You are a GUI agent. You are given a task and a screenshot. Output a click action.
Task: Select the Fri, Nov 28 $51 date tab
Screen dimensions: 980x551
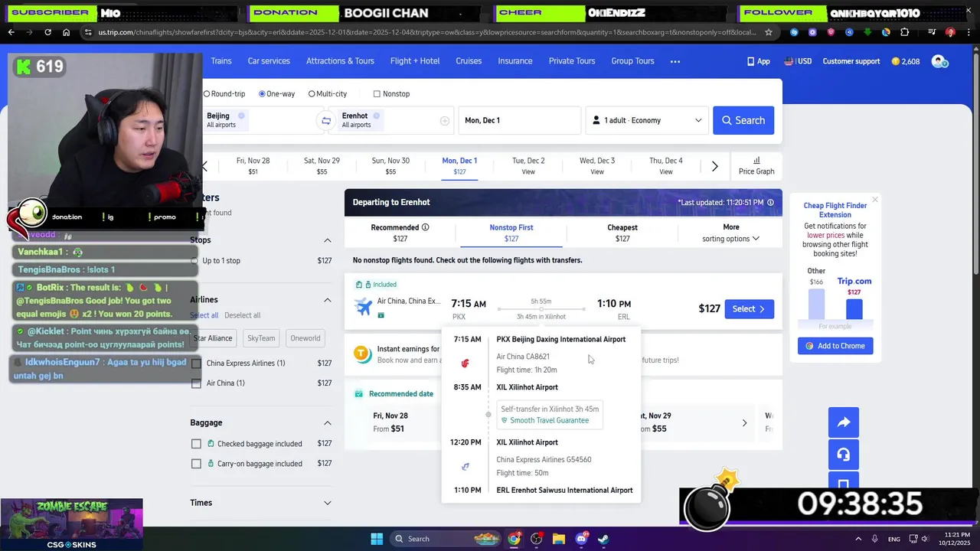pyautogui.click(x=253, y=166)
